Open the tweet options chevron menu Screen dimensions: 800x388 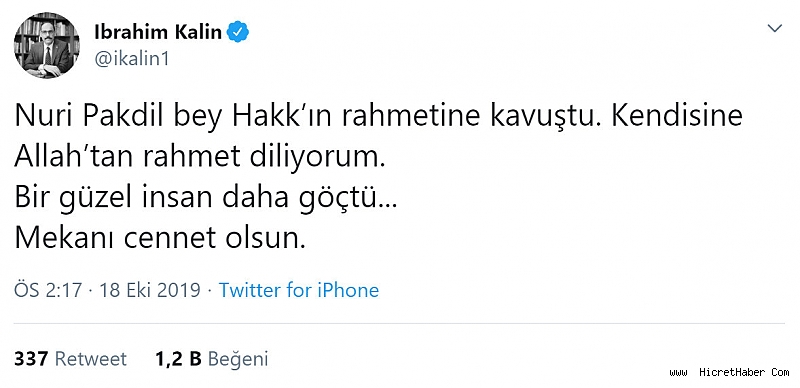774,29
